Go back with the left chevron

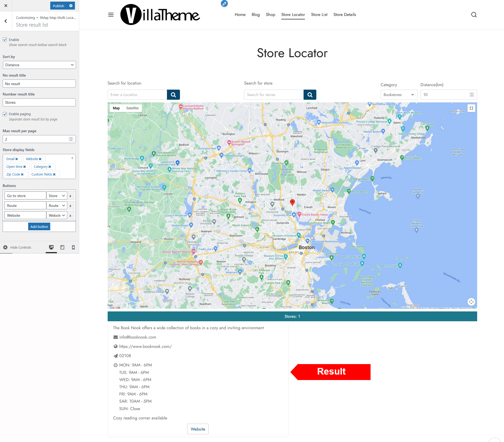(x=6, y=21)
